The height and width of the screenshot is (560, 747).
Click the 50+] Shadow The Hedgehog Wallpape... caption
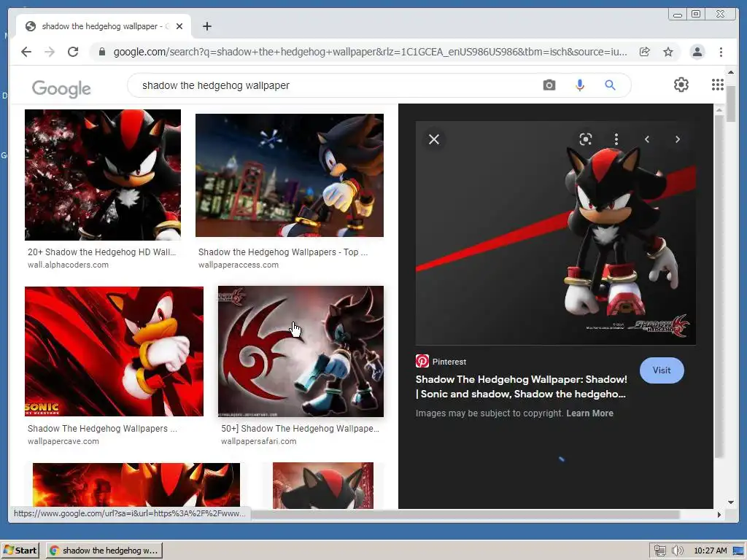click(x=300, y=429)
